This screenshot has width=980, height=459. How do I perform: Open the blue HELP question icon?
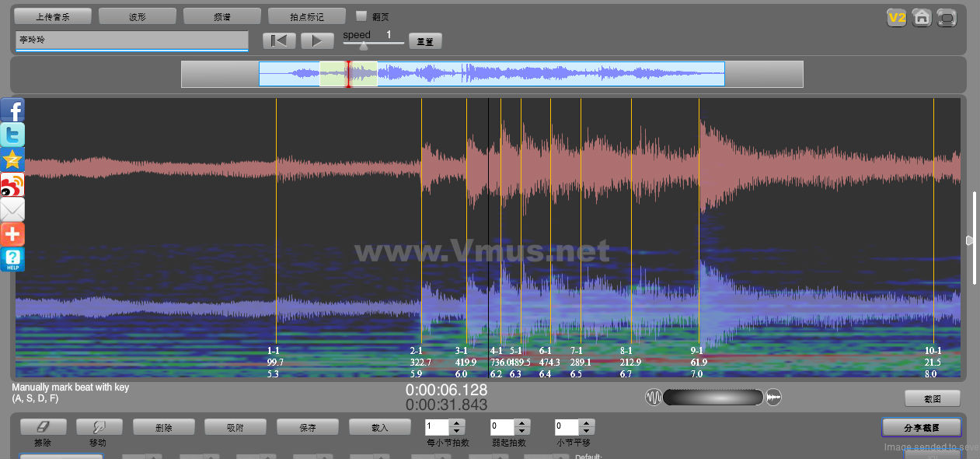click(12, 259)
